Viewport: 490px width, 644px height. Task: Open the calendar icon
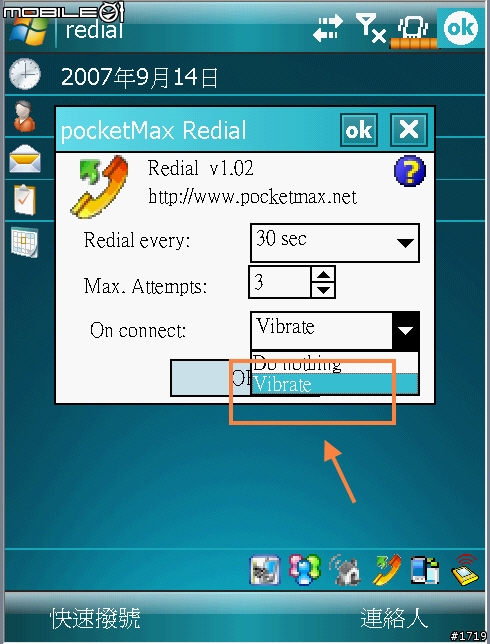tap(25, 242)
